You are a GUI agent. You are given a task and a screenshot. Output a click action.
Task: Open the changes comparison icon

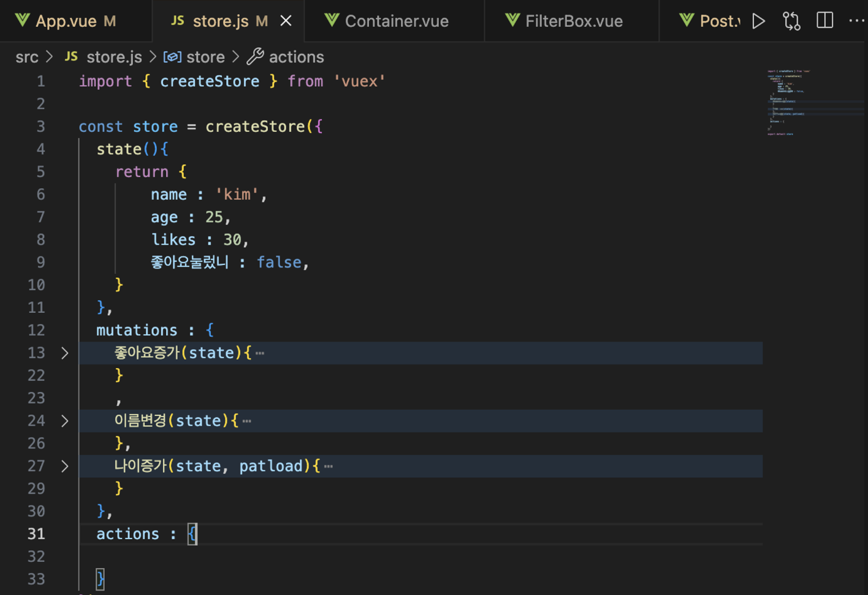pyautogui.click(x=791, y=20)
